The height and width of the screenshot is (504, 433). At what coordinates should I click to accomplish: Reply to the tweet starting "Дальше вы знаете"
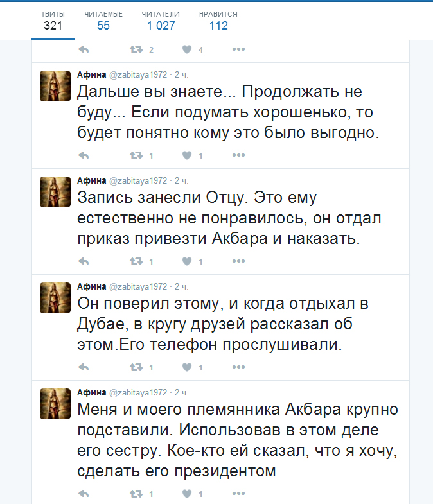coord(83,155)
